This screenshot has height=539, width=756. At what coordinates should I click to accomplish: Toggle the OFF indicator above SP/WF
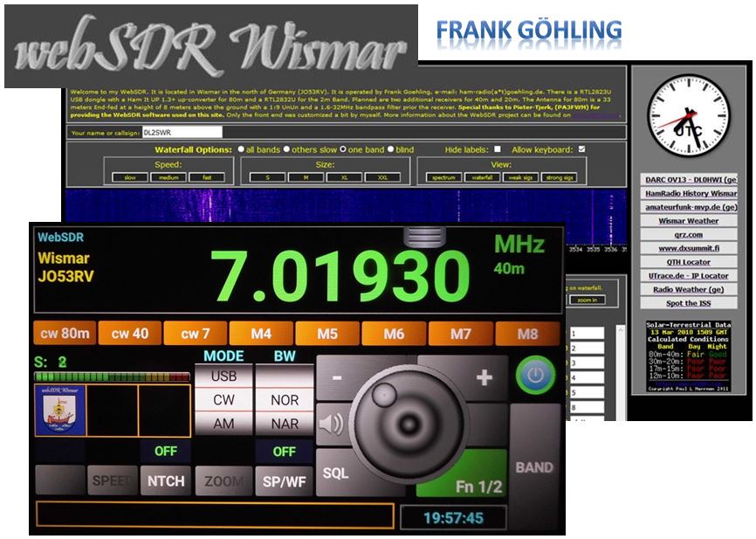pos(285,451)
